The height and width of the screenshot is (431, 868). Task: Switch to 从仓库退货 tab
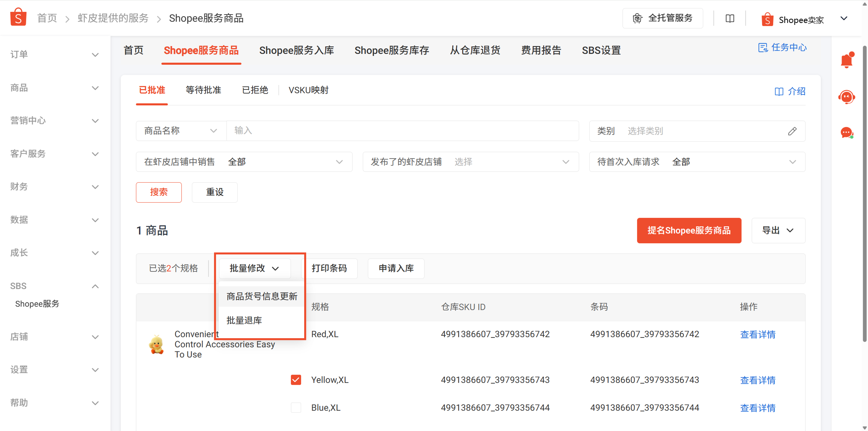[475, 50]
